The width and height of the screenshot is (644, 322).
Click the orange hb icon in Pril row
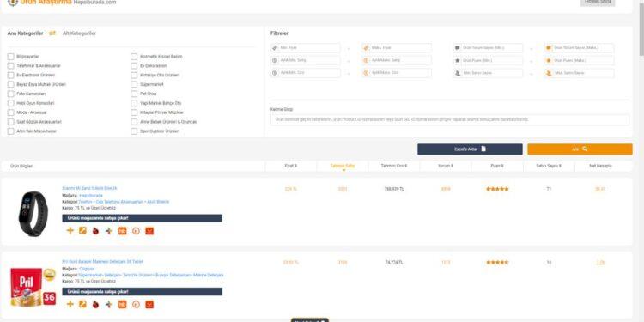point(123,305)
